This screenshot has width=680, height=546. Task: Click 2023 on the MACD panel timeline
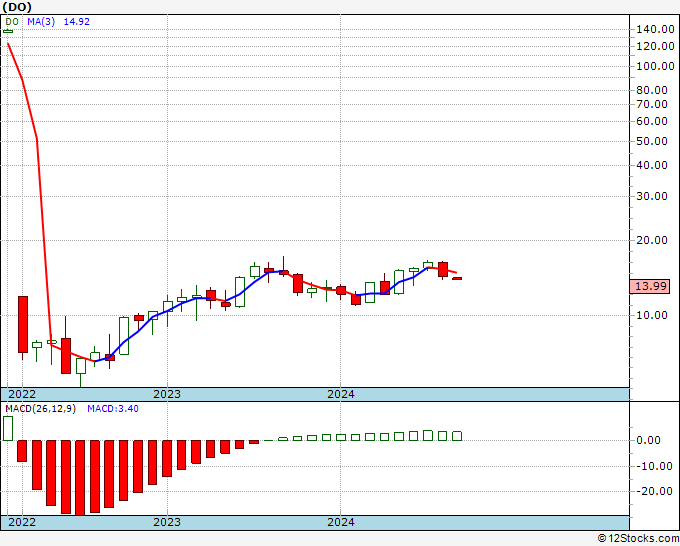[x=167, y=522]
